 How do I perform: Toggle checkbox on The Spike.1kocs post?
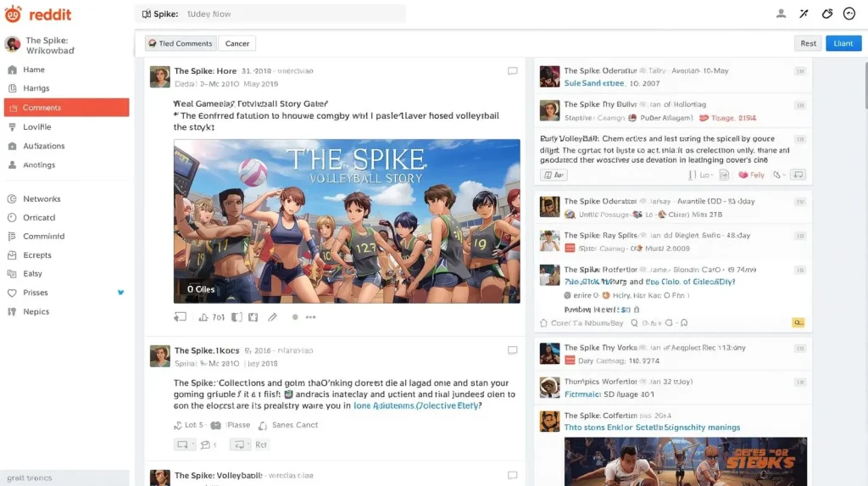pyautogui.click(x=513, y=350)
